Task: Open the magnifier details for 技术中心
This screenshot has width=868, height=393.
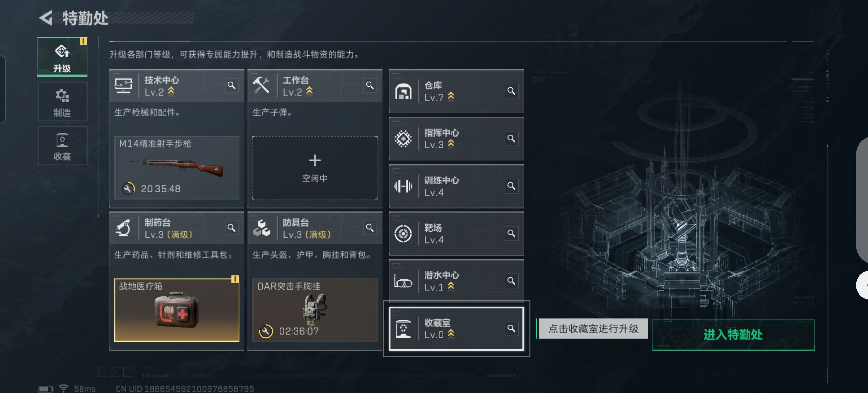Action: pos(231,85)
